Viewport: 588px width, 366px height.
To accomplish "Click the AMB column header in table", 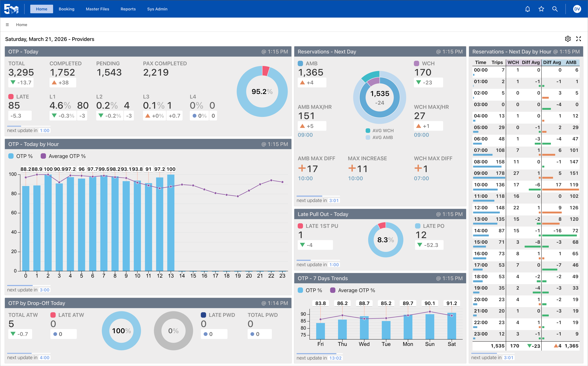I will (571, 62).
